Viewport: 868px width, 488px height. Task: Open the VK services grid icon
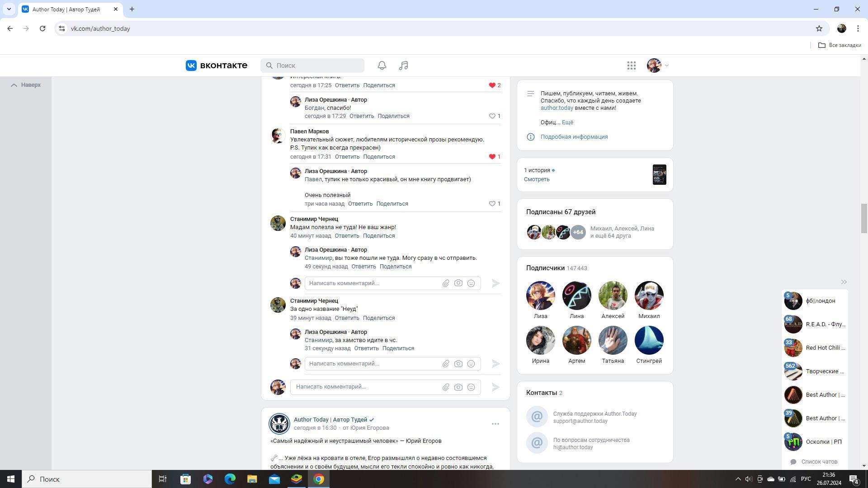pyautogui.click(x=632, y=66)
